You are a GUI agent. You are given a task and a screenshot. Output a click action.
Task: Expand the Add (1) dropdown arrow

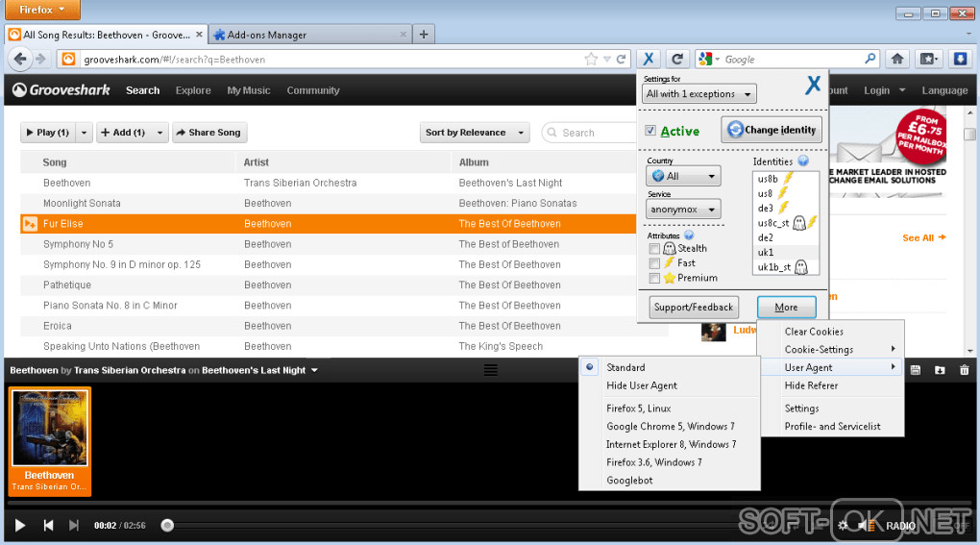159,133
